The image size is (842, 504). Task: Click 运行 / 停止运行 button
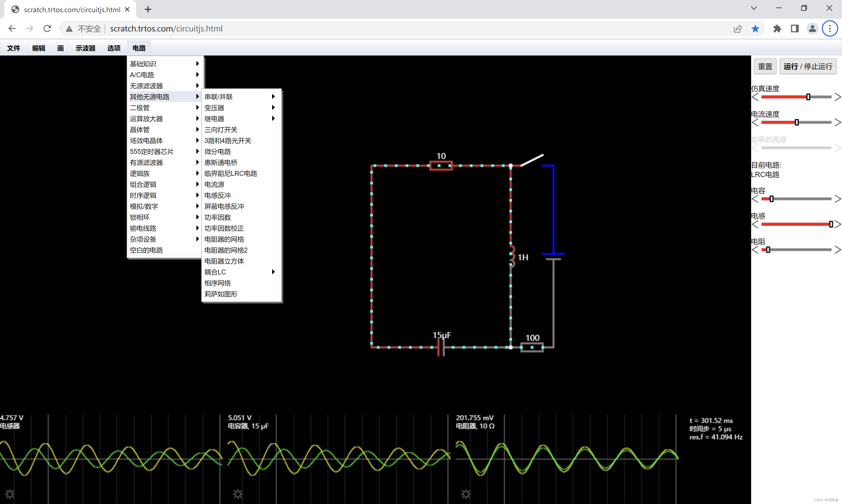click(808, 66)
